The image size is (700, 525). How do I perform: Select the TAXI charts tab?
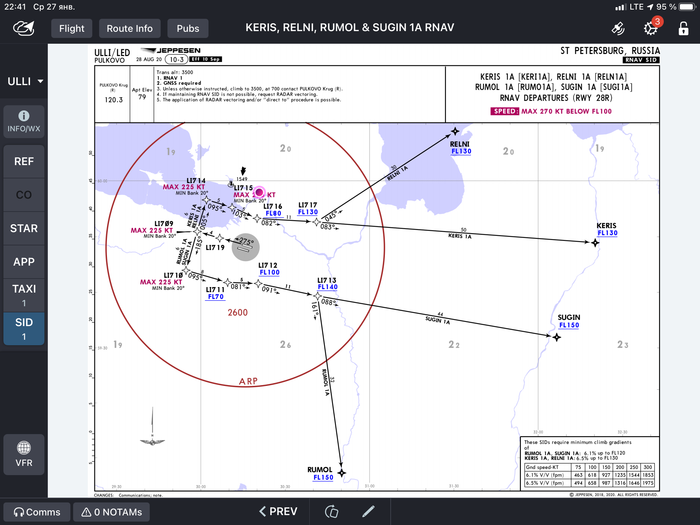coord(24,295)
